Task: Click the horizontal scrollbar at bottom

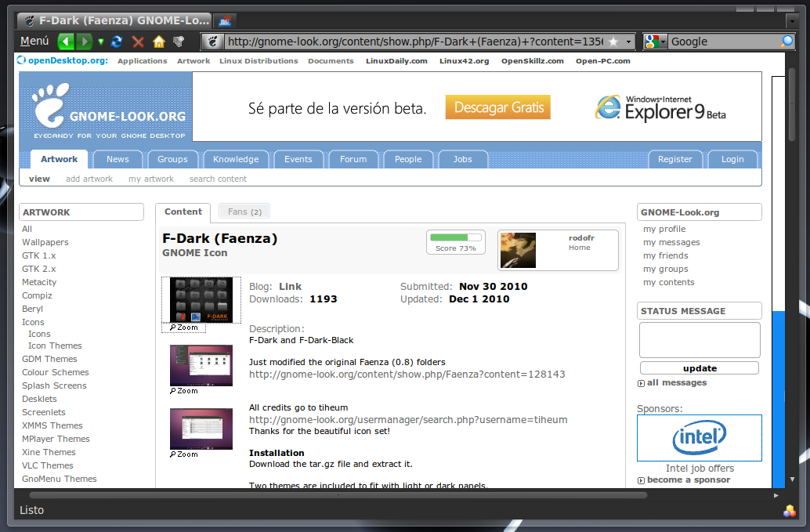Action: pyautogui.click(x=338, y=495)
